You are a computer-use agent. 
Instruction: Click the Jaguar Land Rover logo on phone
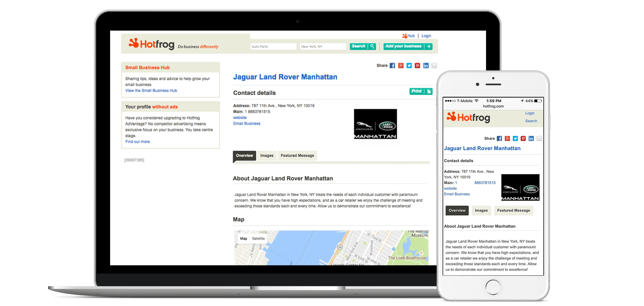coord(520,188)
